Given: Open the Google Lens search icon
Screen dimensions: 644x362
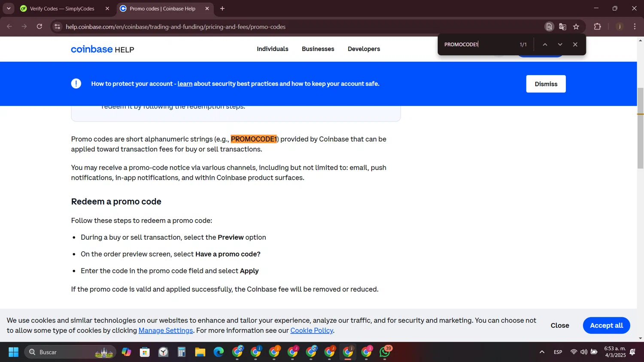Looking at the screenshot, I should (x=549, y=27).
